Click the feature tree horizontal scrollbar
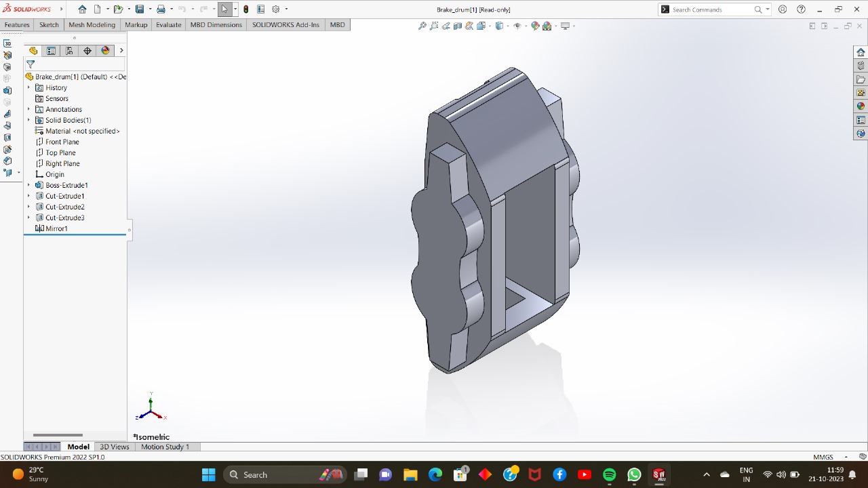This screenshot has height=488, width=868. coord(58,435)
